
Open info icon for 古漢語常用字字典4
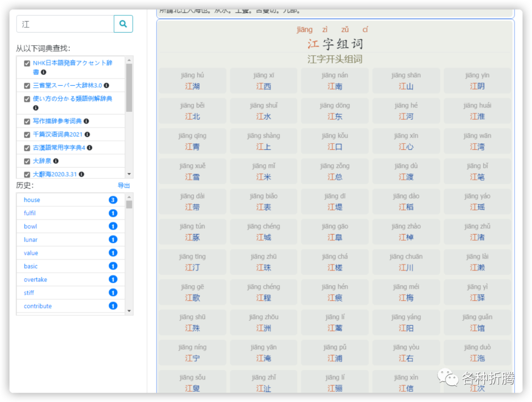tap(90, 148)
